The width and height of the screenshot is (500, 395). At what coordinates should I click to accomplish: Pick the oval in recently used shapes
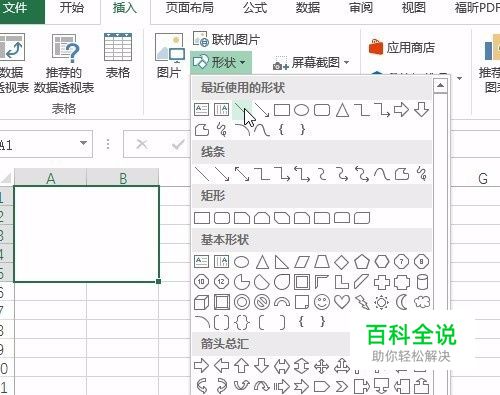tap(302, 110)
